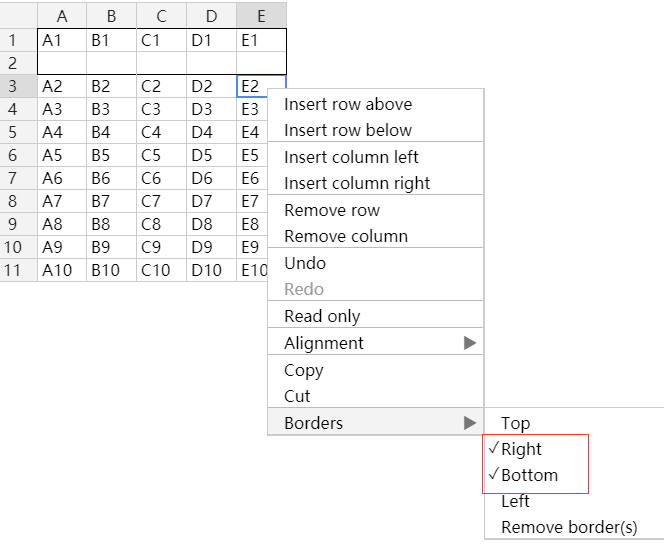This screenshot has width=664, height=547.
Task: Toggle the checked Right border option
Action: (574, 449)
